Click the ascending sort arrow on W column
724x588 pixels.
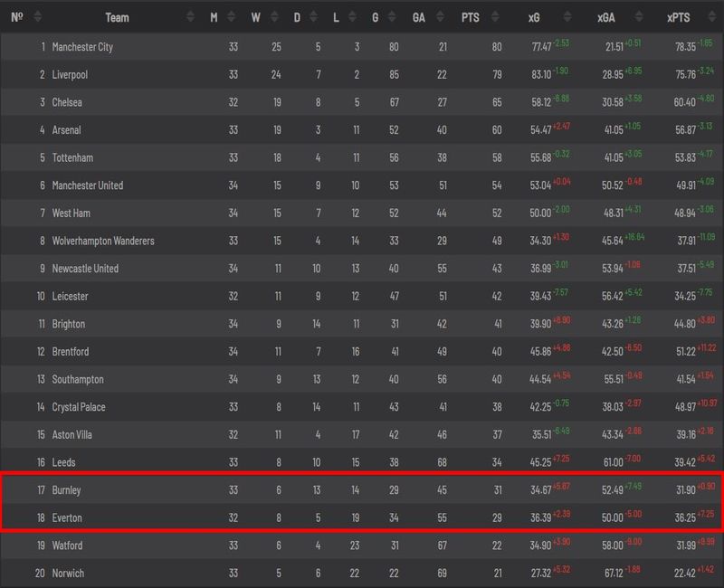tap(273, 12)
